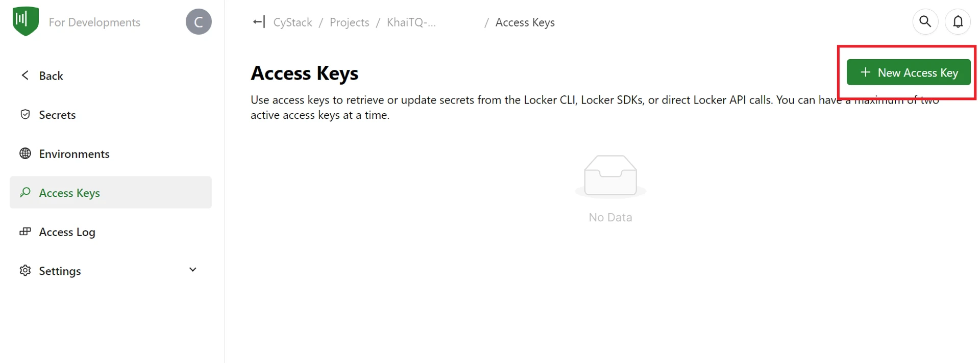
Task: Select the Secrets shield icon in sidebar
Action: coord(25,114)
